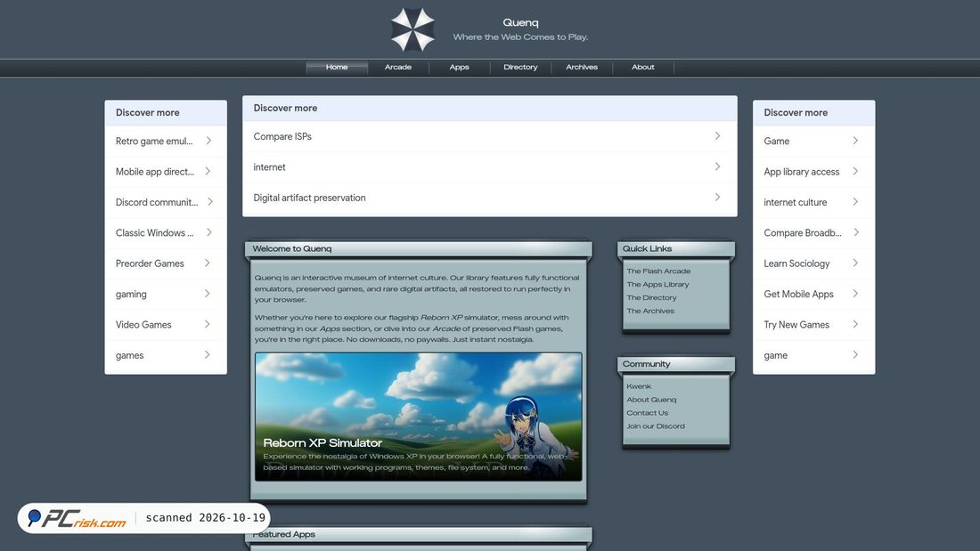Click chevron beside the internet row
The image size is (980, 551).
pos(717,166)
